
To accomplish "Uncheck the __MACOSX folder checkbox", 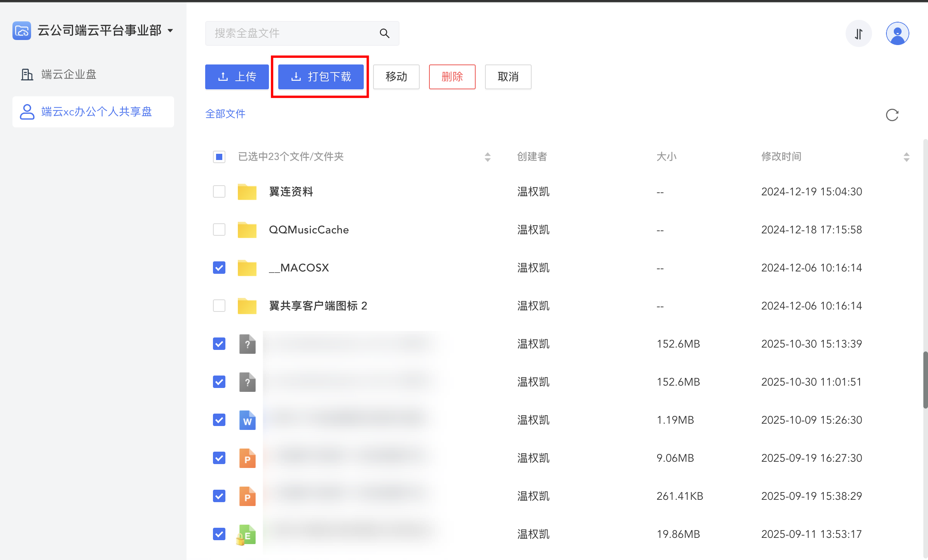I will 219,268.
